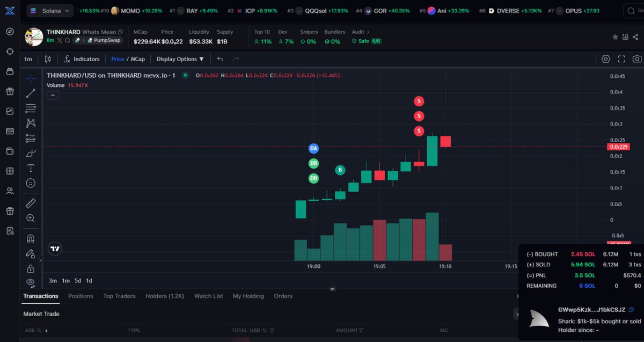The width and height of the screenshot is (644, 342).
Task: Toggle magnet mode for drawings
Action: coord(31,238)
